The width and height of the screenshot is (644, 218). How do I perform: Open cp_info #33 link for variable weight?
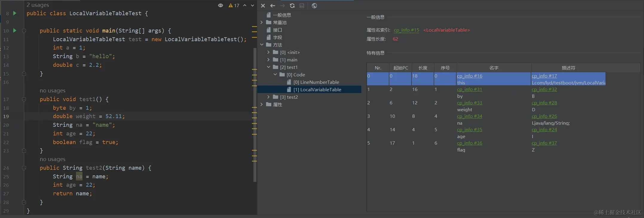[x=469, y=103]
